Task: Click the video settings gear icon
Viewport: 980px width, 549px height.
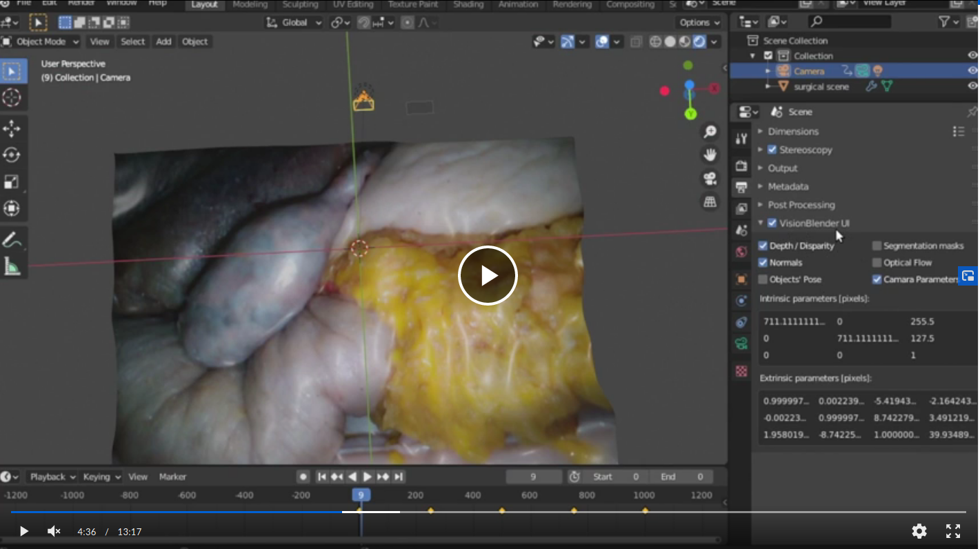Action: (x=919, y=530)
